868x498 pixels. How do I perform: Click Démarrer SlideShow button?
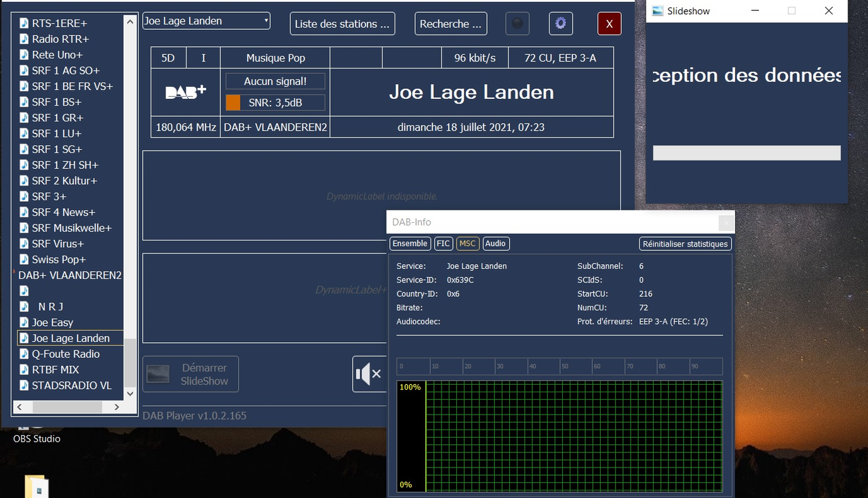191,374
